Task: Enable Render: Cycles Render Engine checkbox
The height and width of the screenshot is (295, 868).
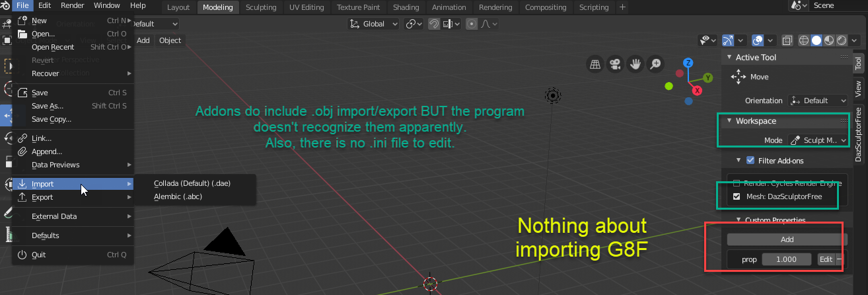Action: (x=737, y=183)
